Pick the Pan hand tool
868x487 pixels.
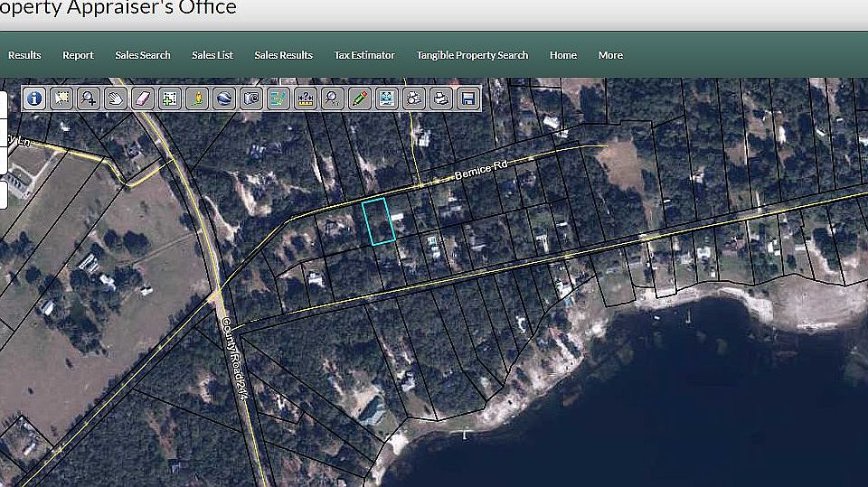point(116,98)
